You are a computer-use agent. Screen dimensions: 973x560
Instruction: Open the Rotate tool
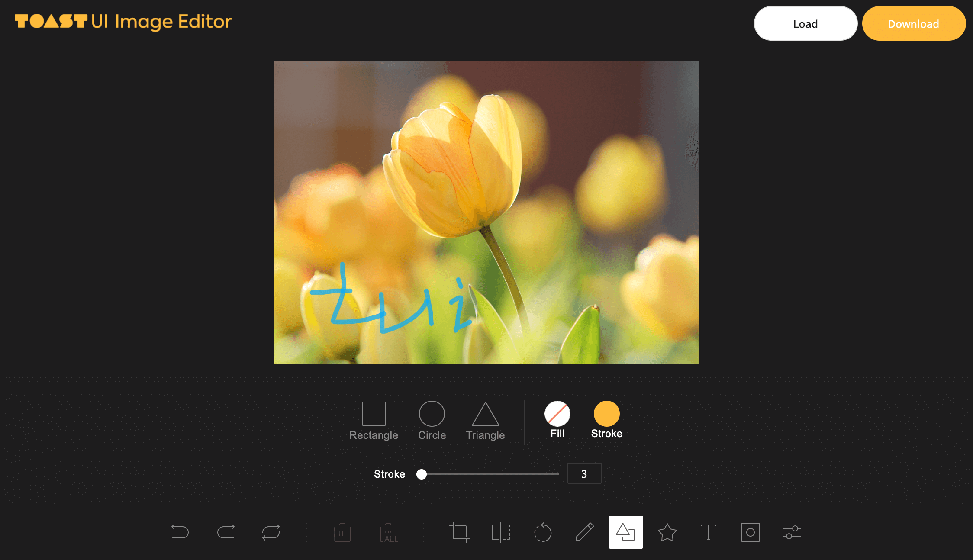[x=542, y=532]
